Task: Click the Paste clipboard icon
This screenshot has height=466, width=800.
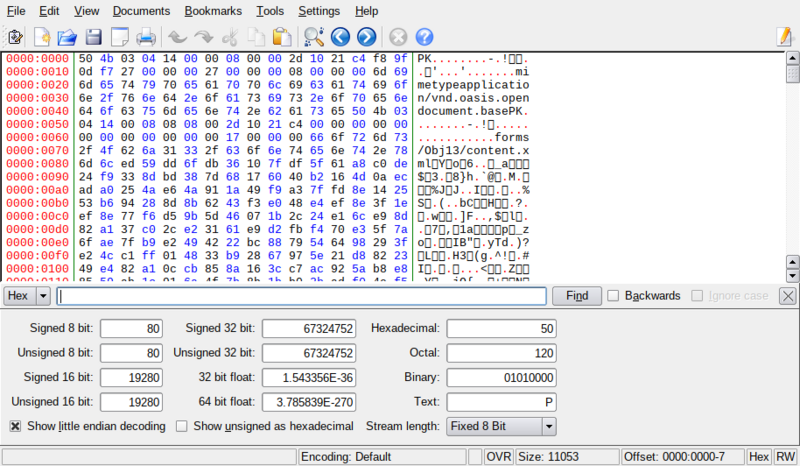Action: [282, 37]
